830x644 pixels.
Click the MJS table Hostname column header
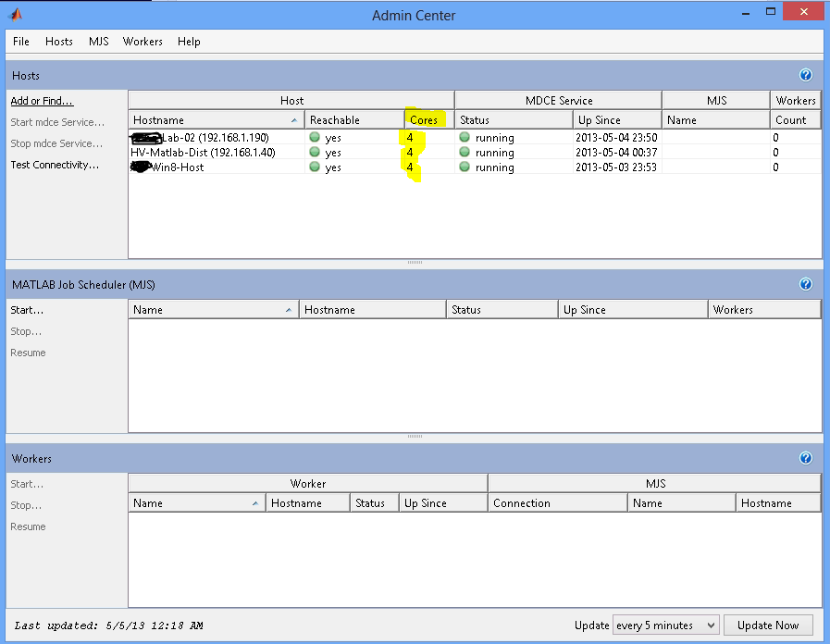coord(373,310)
